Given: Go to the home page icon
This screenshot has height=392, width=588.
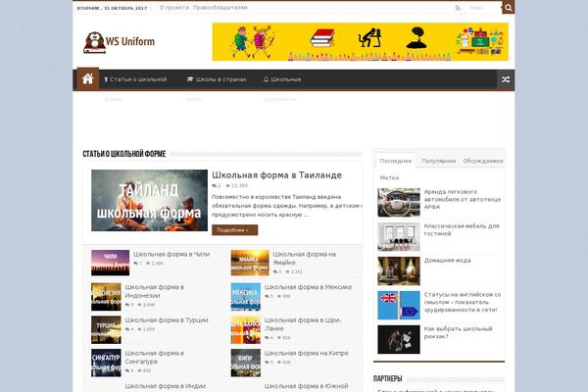Looking at the screenshot, I should click(88, 78).
